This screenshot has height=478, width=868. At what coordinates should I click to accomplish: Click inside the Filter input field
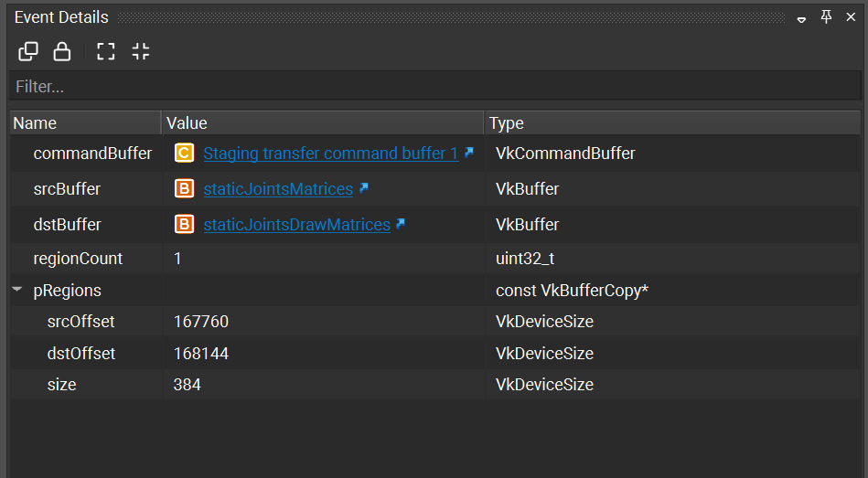434,87
